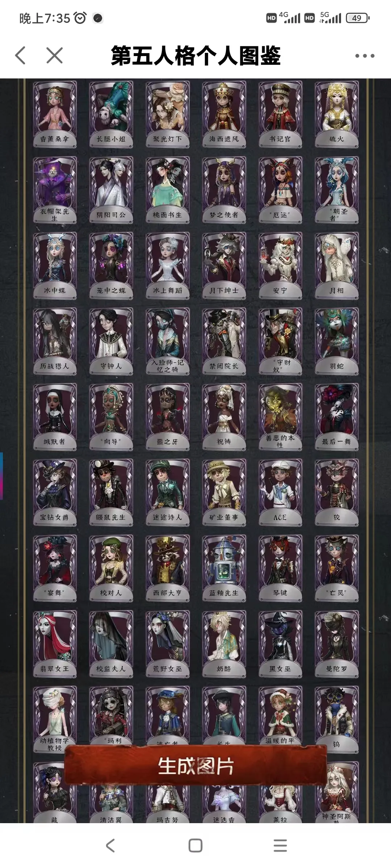Image resolution: width=391 pixels, height=868 pixels.
Task: Open the 月下绅士 costume card
Action: 224,266
